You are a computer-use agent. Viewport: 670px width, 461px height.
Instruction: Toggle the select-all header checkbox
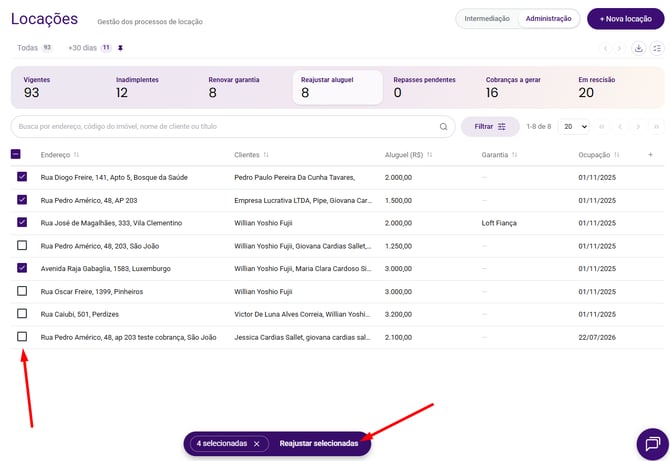click(x=15, y=154)
